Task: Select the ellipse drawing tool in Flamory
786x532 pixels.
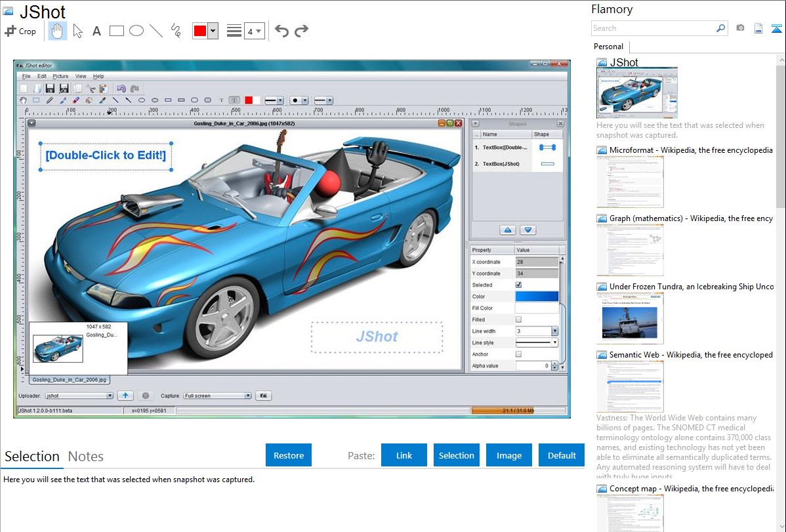Action: [136, 31]
